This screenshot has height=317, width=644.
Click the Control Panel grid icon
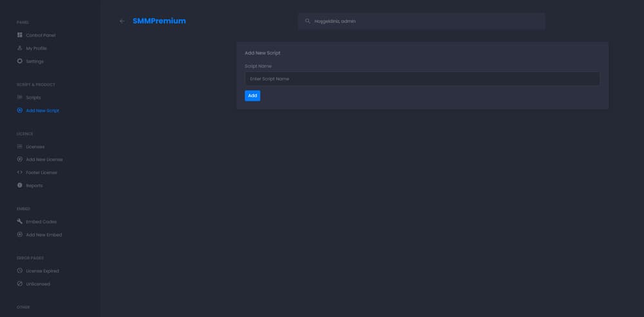[20, 35]
